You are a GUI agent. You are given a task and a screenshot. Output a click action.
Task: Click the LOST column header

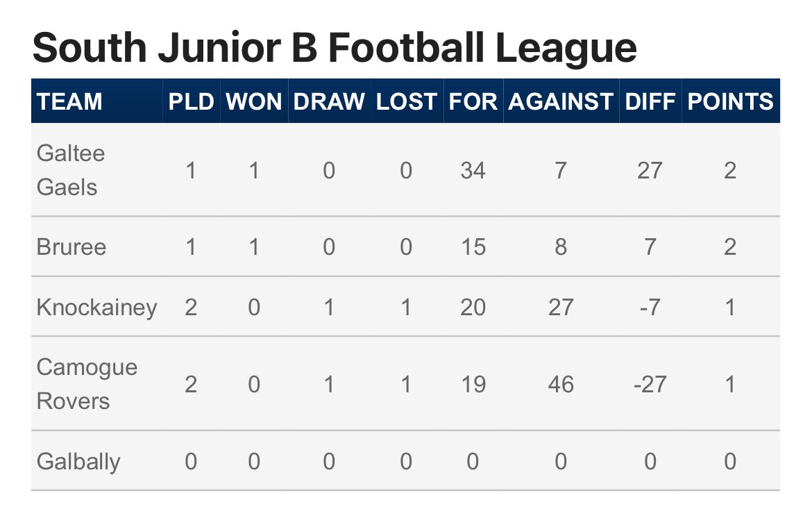tap(407, 101)
